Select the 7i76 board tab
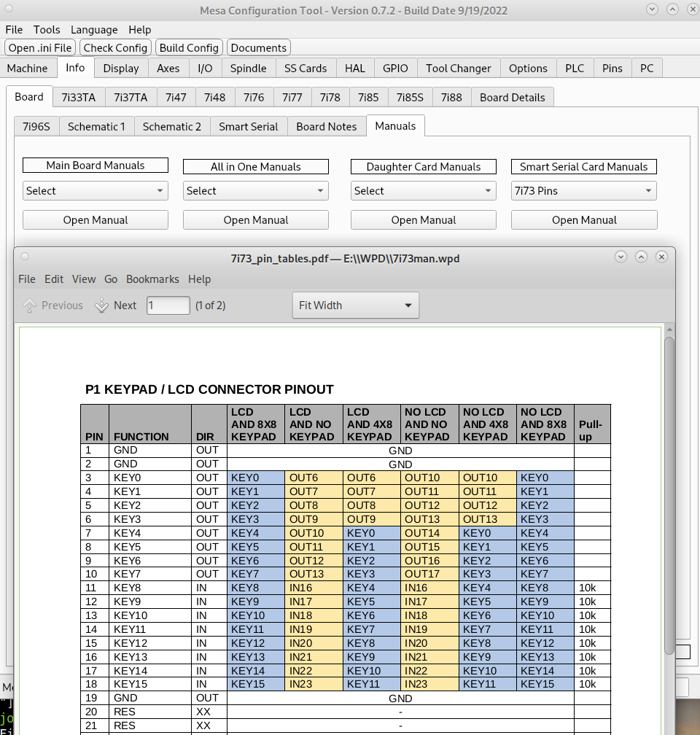Image resolution: width=700 pixels, height=735 pixels. [x=254, y=98]
